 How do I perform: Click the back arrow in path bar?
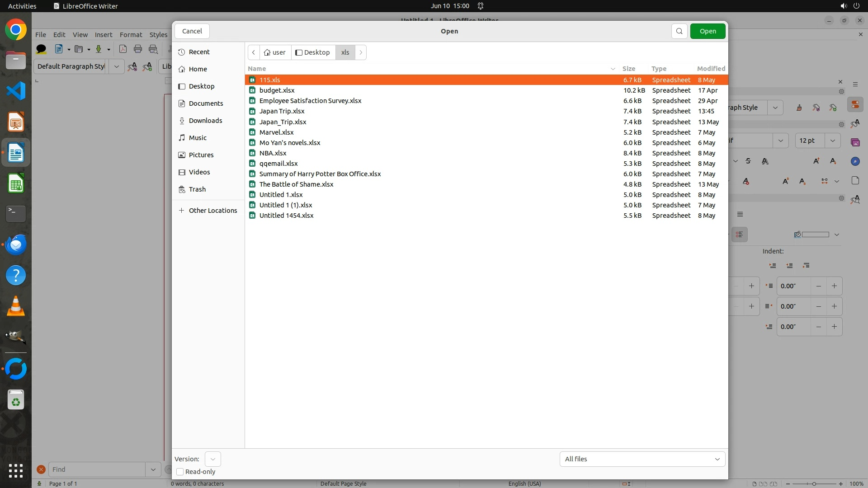pos(254,52)
